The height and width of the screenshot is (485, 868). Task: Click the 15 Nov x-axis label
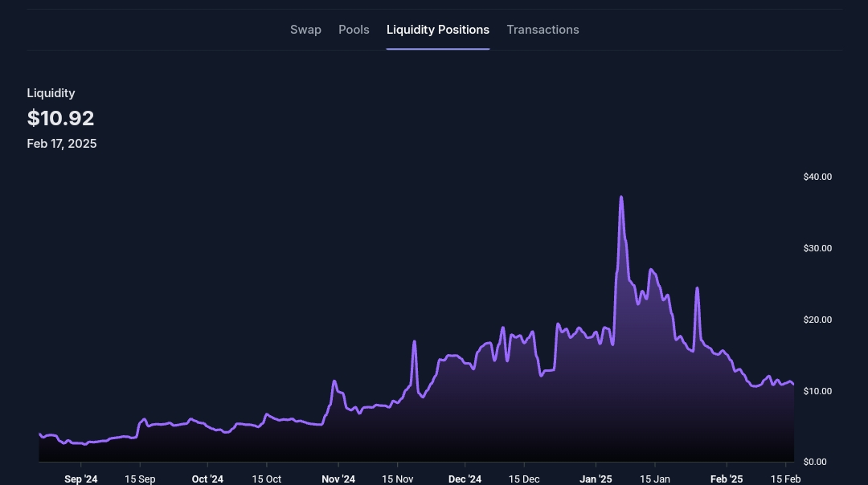pyautogui.click(x=398, y=479)
